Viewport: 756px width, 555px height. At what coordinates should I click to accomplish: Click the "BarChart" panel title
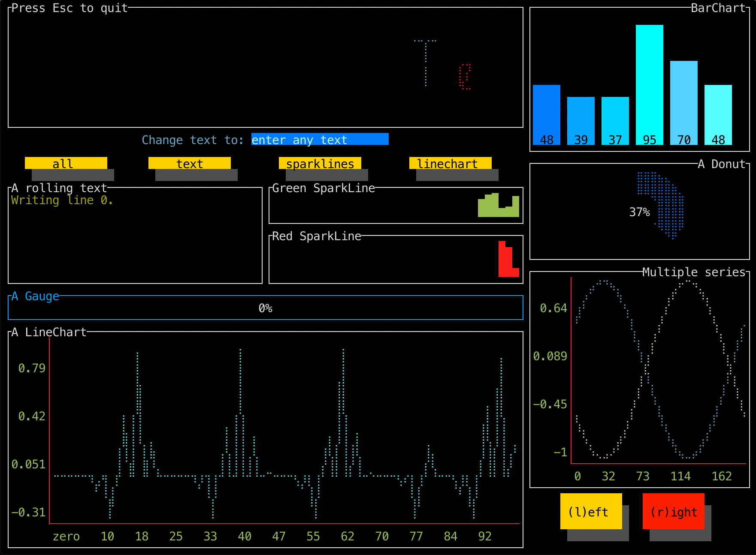(x=718, y=8)
